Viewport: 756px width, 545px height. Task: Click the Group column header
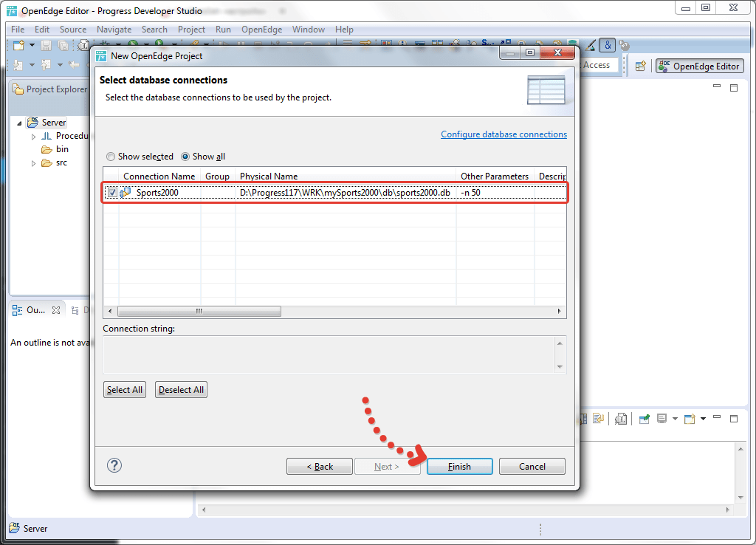[x=218, y=176]
